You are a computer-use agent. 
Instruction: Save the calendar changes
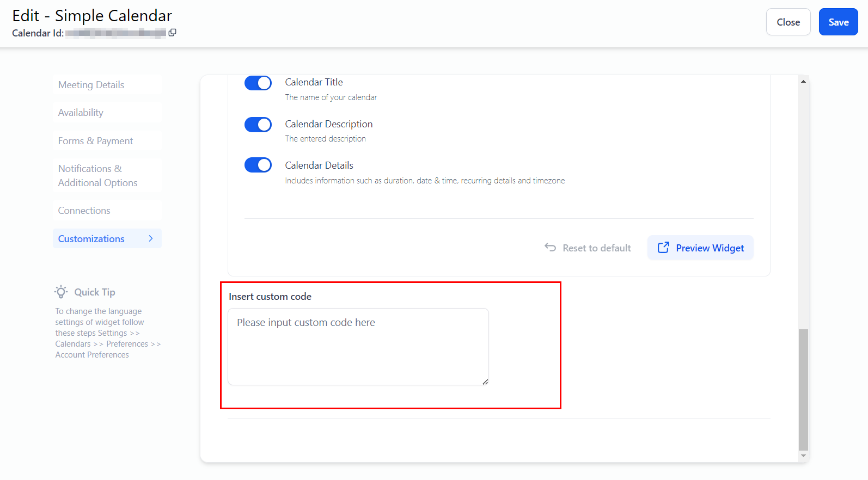tap(838, 22)
